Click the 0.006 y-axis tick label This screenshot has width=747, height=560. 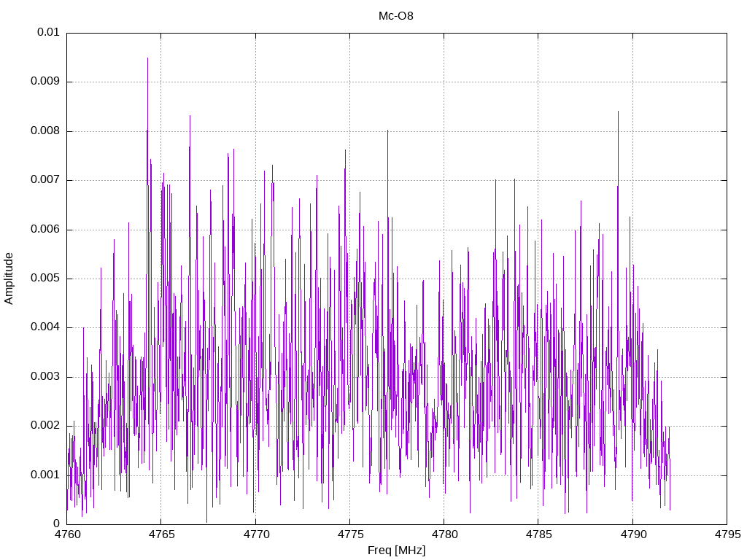pos(45,230)
